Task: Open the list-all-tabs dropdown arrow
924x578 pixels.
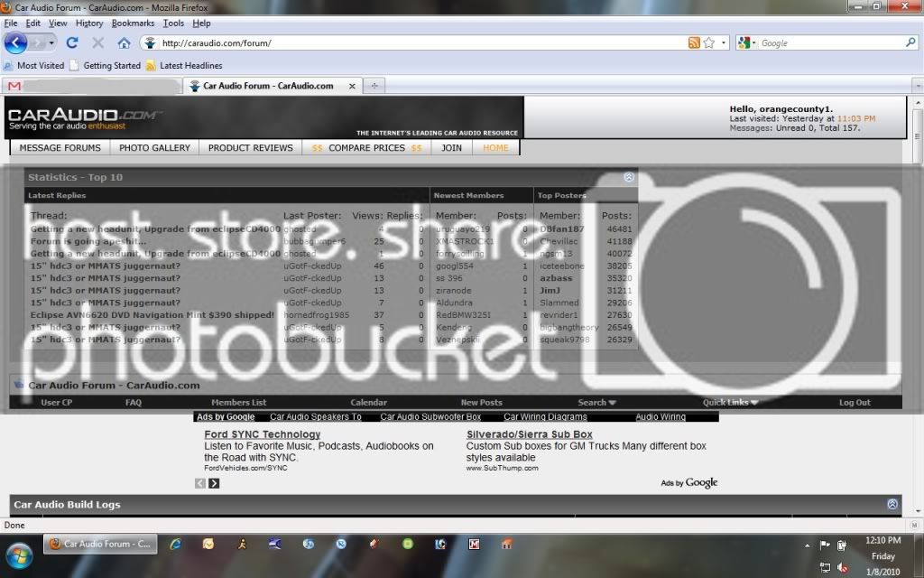Action: pos(918,86)
